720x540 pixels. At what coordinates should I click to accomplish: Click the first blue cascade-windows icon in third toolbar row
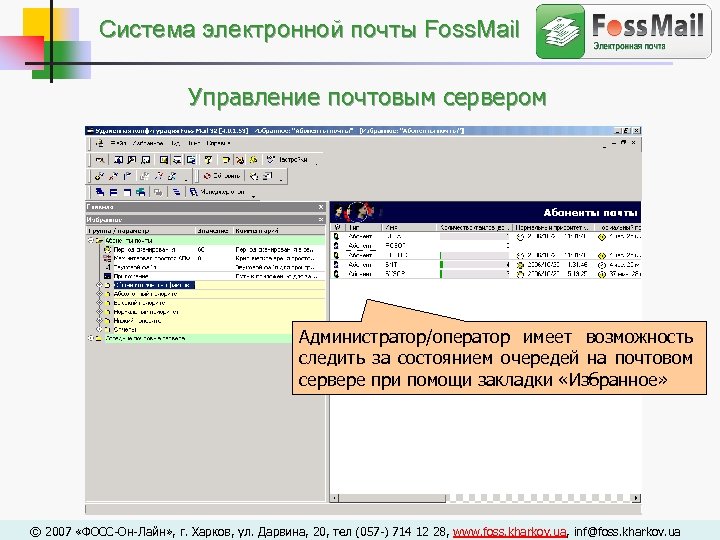click(99, 192)
